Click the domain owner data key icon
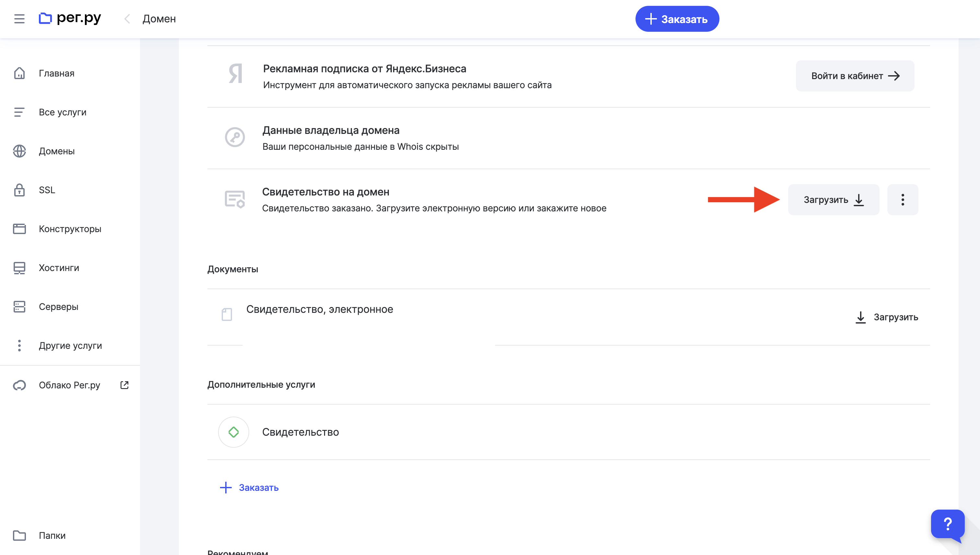980x555 pixels. click(x=235, y=137)
